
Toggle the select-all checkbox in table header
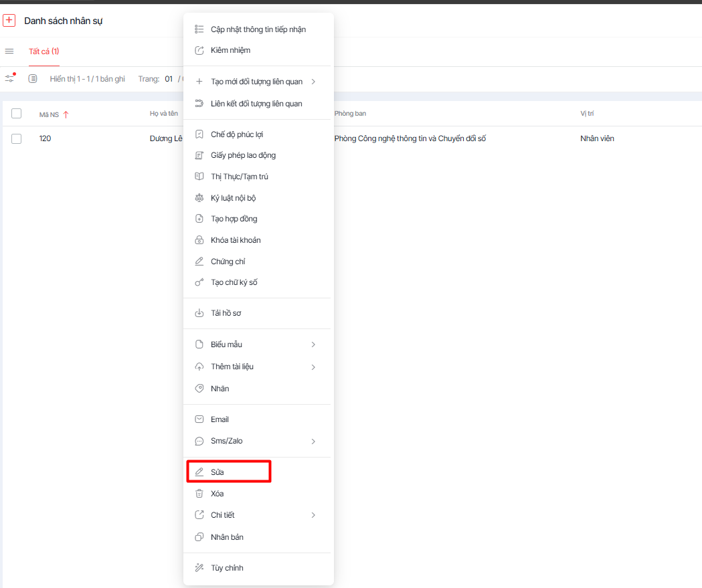click(17, 114)
